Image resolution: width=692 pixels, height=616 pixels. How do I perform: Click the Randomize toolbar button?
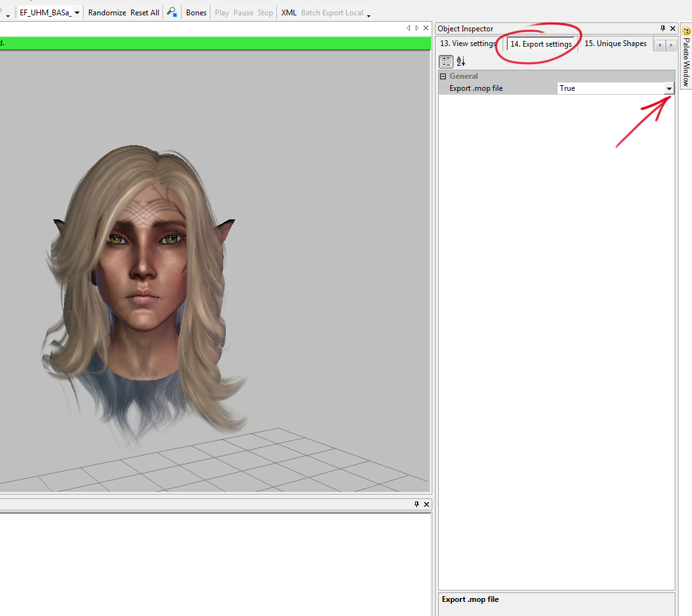[107, 13]
